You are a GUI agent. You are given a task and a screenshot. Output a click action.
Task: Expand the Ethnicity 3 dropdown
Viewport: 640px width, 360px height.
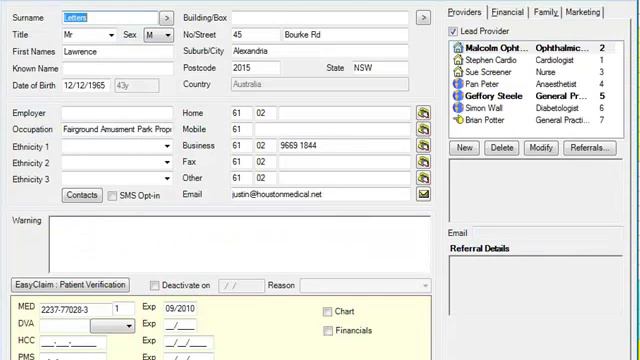click(x=167, y=178)
